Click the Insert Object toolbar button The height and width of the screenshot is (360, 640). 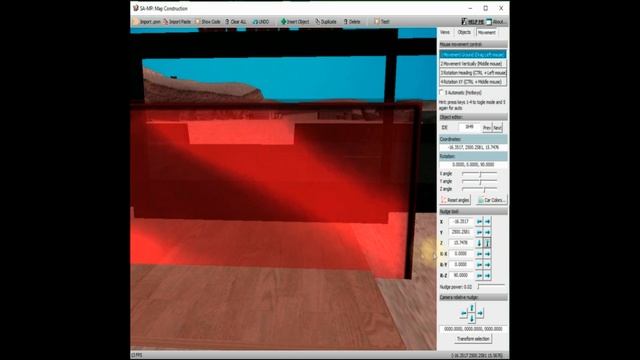tap(295, 22)
